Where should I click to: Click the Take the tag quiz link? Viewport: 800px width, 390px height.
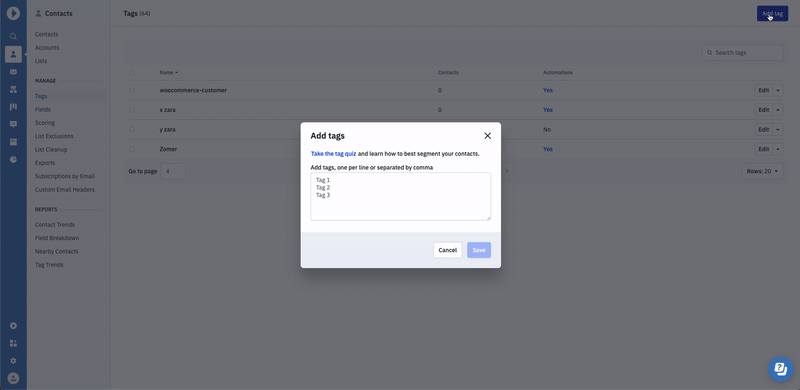pyautogui.click(x=334, y=153)
